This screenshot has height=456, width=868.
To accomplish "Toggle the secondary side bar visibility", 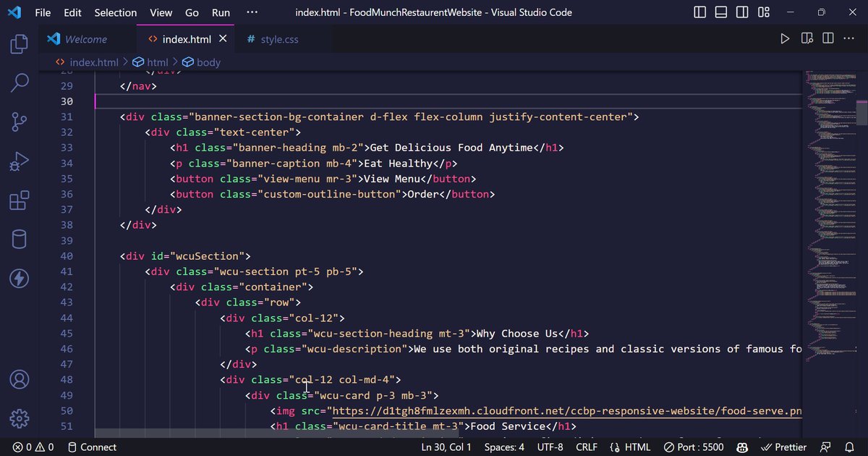I will point(742,12).
